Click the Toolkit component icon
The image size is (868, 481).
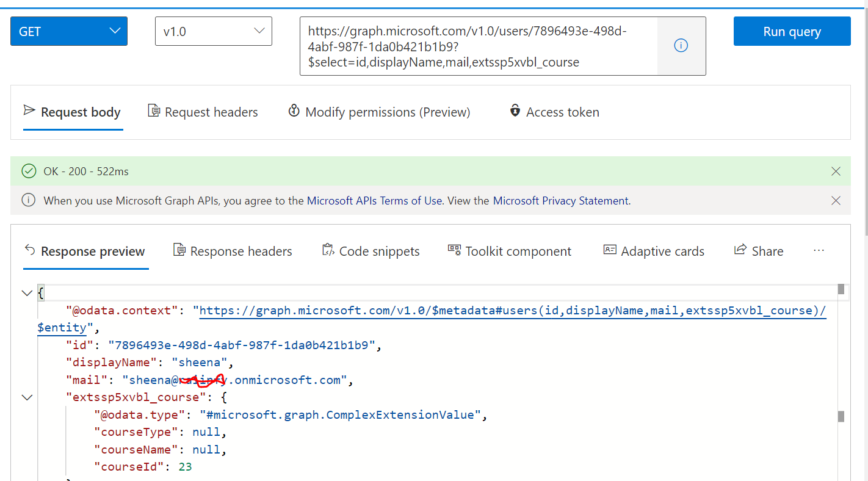tap(454, 249)
